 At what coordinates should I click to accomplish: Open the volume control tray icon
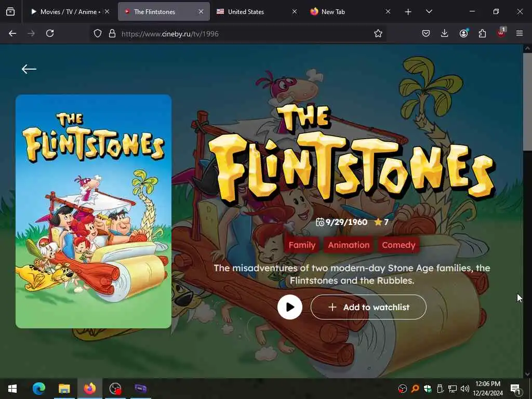click(465, 389)
